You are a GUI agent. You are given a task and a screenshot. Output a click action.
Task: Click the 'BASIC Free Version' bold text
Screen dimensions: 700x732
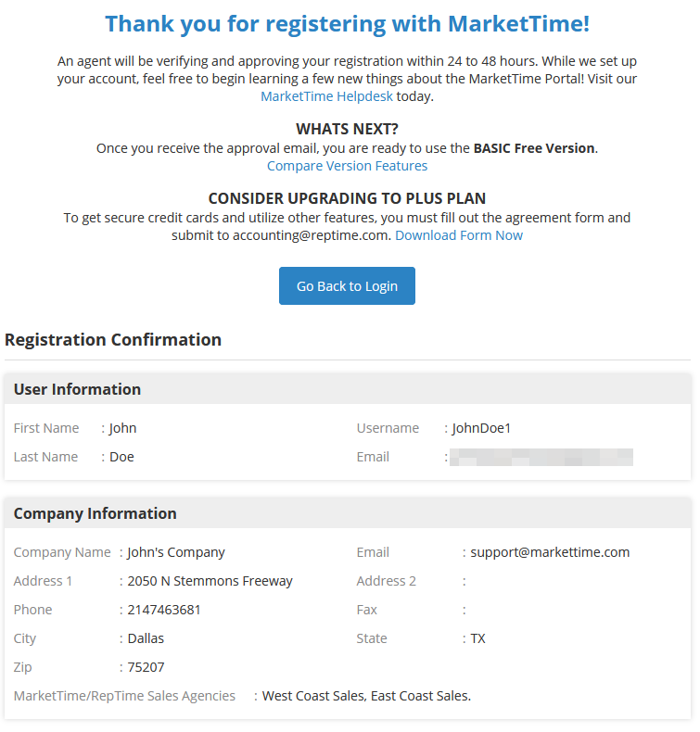coord(534,148)
